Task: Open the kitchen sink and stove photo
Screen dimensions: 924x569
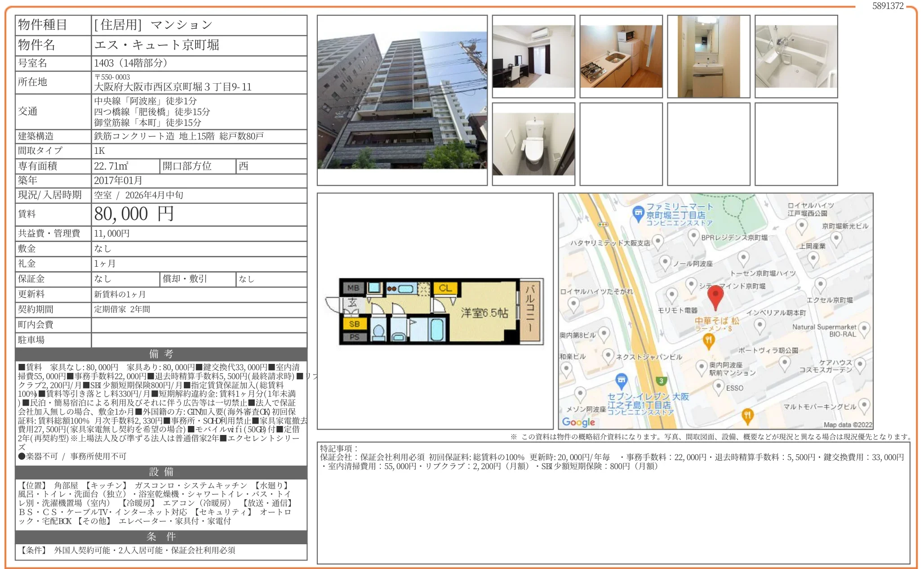Action: point(621,56)
